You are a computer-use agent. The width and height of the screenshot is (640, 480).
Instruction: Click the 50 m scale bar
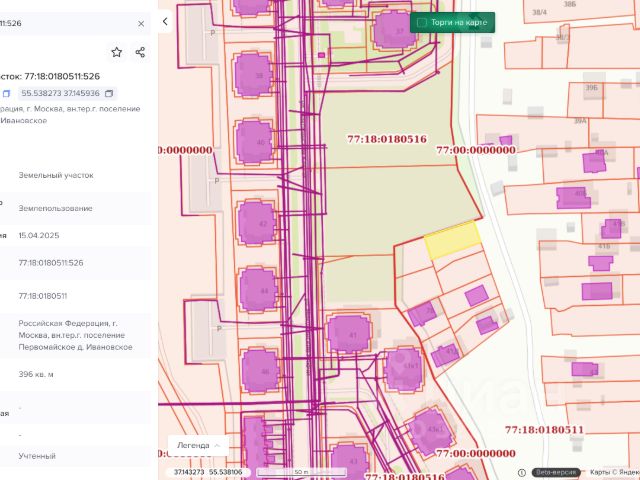[302, 472]
